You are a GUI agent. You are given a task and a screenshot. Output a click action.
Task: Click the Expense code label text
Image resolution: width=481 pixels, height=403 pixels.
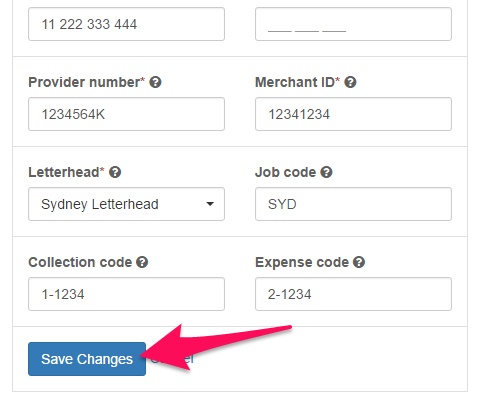click(302, 262)
